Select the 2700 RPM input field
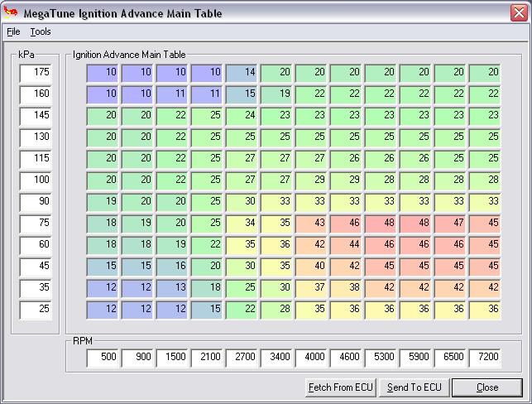The image size is (532, 404). 242,358
